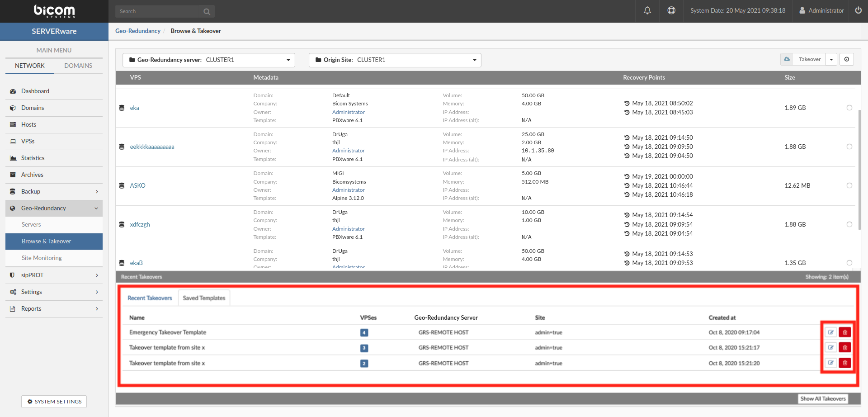The width and height of the screenshot is (868, 417).
Task: Delete the Emergency Takeover Template
Action: coord(845,332)
